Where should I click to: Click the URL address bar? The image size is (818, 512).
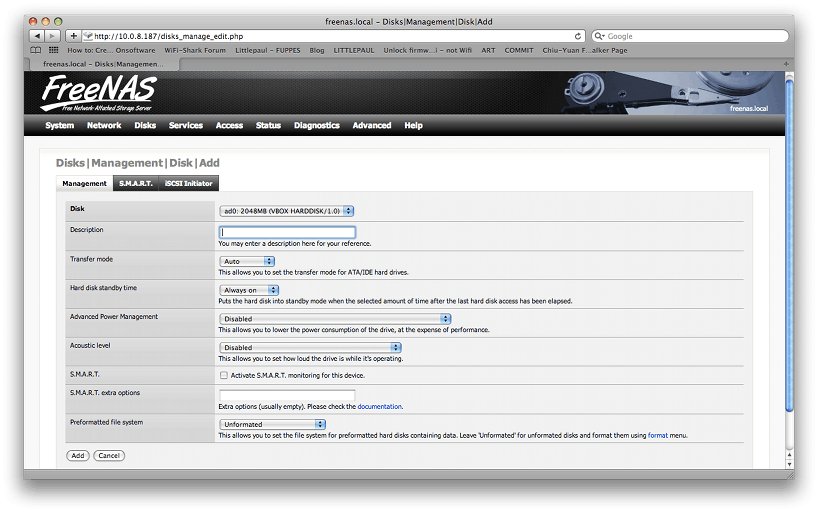[x=334, y=36]
